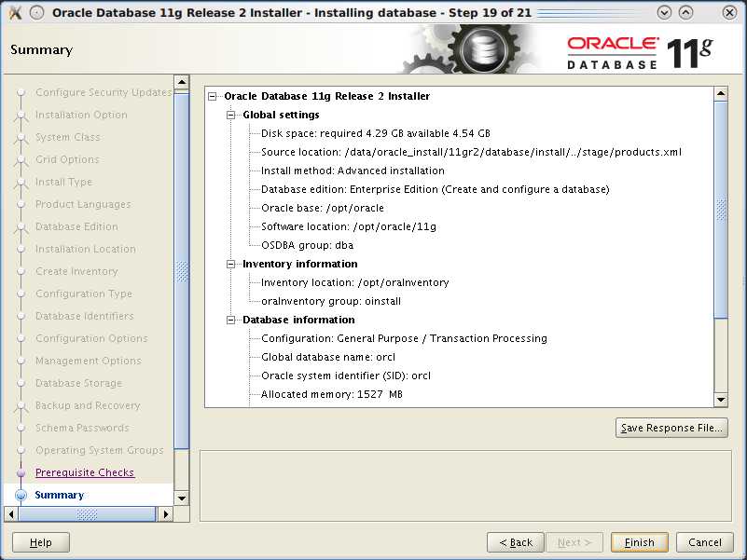
Task: Click the Cancel button
Action: coord(705,542)
